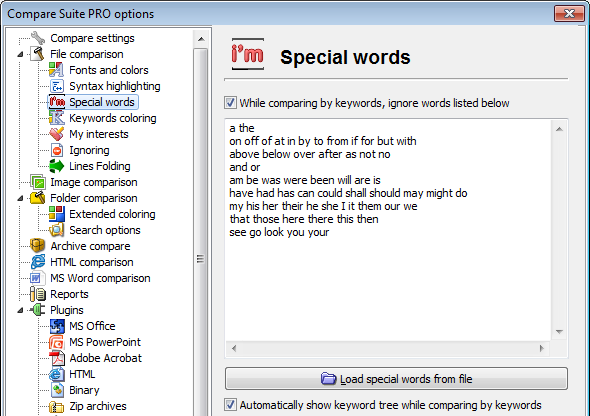The image size is (590, 416).
Task: Click the Folder comparison icon
Action: click(38, 198)
